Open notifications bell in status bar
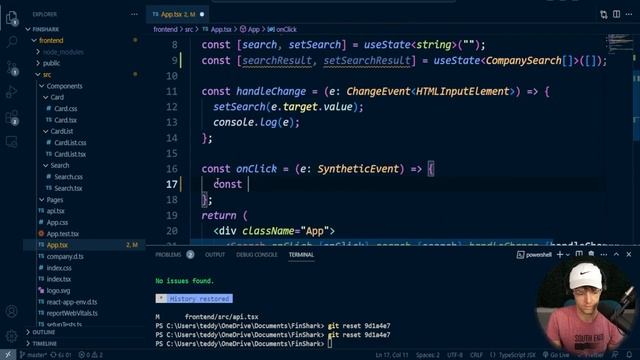The width and height of the screenshot is (640, 360). pos(629,355)
